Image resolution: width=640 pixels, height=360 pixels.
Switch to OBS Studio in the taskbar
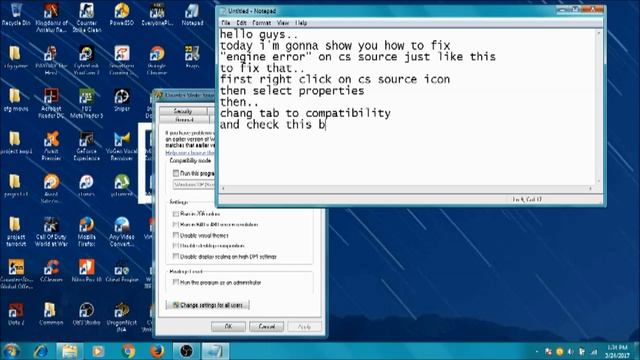[x=186, y=351]
